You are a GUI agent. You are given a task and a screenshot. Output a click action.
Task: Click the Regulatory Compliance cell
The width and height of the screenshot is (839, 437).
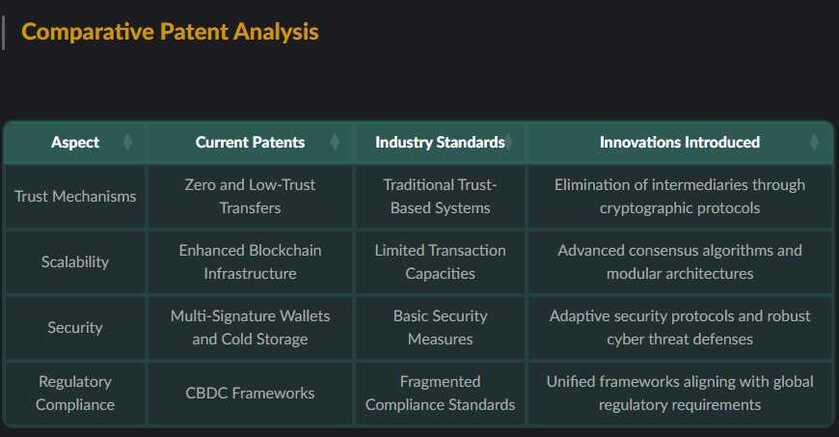[75, 393]
